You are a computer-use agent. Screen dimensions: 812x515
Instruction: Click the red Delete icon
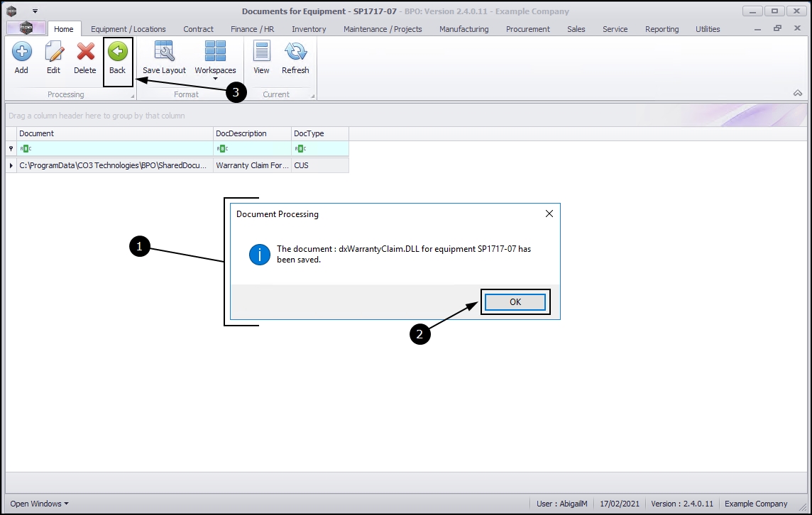[x=85, y=52]
